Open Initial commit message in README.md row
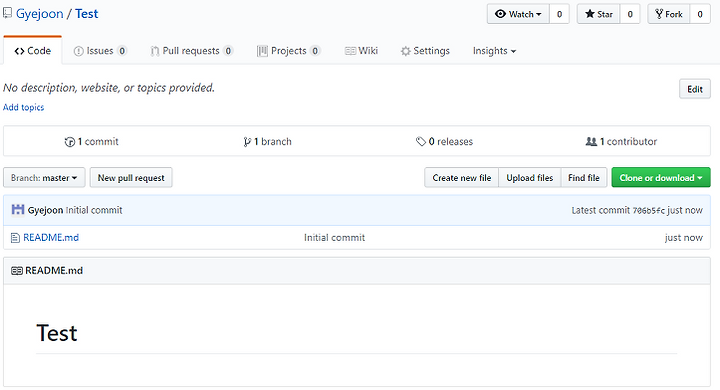This screenshot has width=720, height=390. (x=334, y=237)
